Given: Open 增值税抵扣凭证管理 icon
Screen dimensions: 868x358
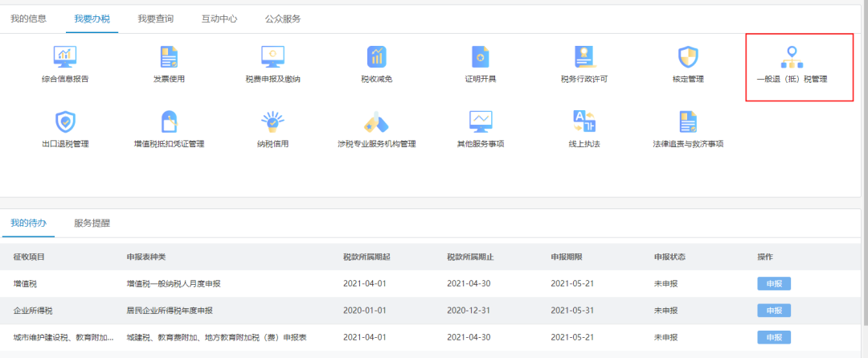Looking at the screenshot, I should [x=169, y=122].
